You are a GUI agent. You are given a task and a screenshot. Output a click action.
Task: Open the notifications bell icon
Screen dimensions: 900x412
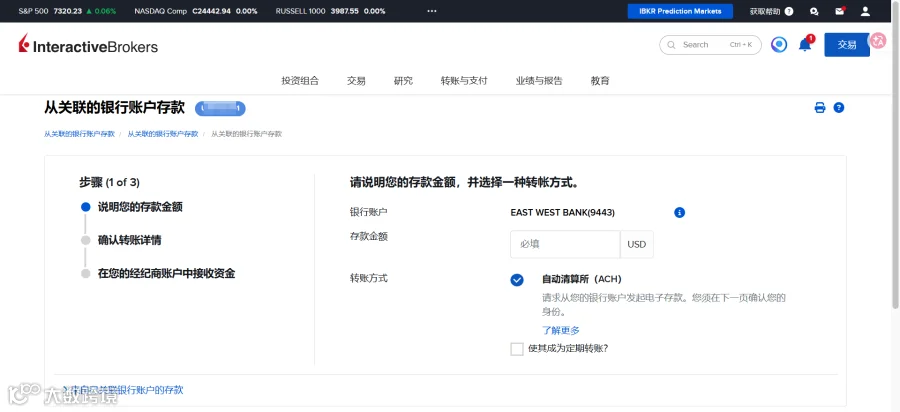click(x=805, y=44)
